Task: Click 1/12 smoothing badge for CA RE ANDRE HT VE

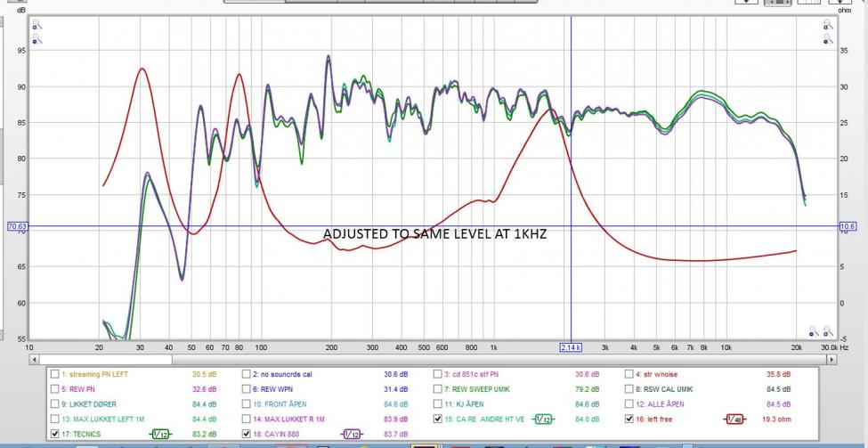Action: coord(544,419)
